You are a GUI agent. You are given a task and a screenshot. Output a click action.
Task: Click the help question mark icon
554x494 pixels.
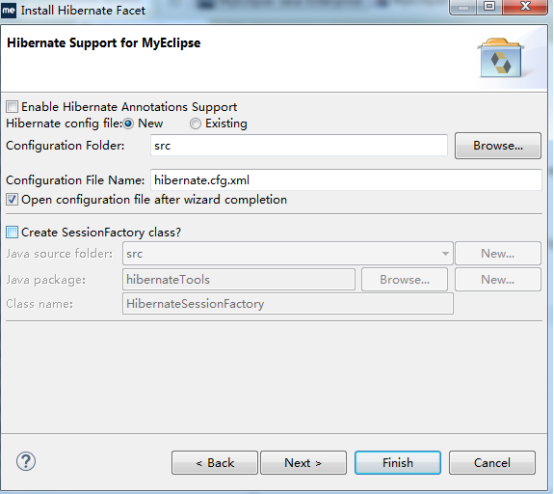pos(26,461)
